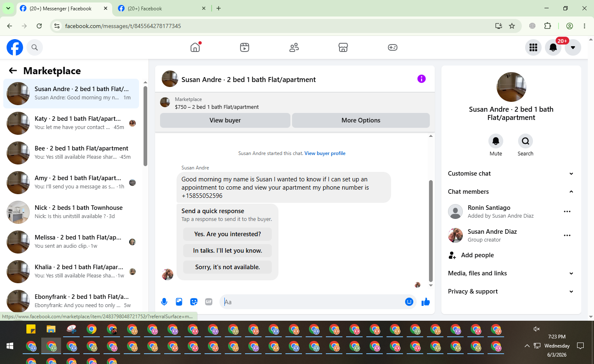The width and height of the screenshot is (594, 364).
Task: Click Add people icon
Action: 453,255
